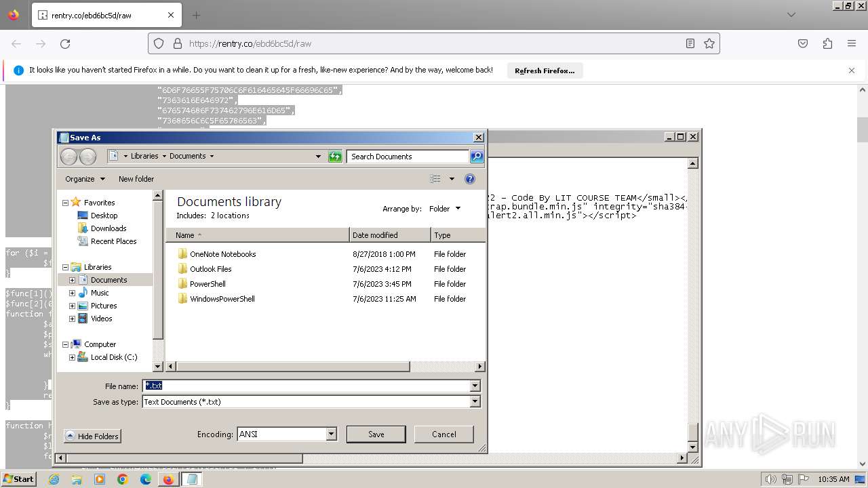Select Videos library in navigation pane

coord(101,319)
